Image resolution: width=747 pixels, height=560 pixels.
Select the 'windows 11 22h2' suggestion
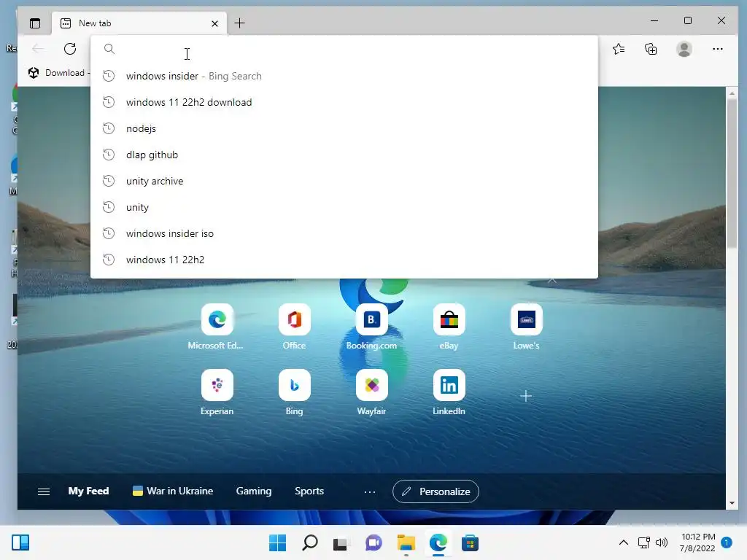[344, 259]
